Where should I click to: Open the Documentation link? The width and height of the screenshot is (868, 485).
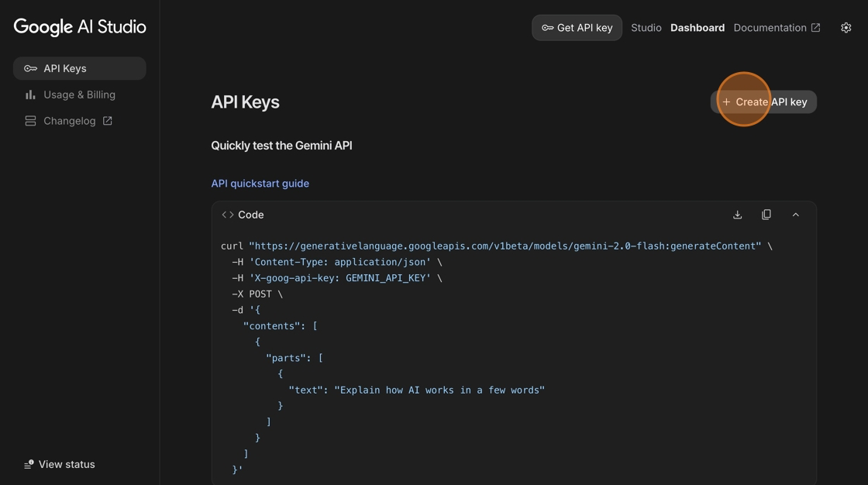(x=770, y=28)
